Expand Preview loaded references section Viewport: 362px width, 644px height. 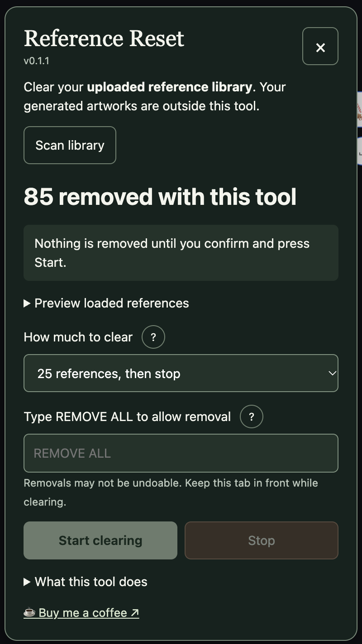106,303
